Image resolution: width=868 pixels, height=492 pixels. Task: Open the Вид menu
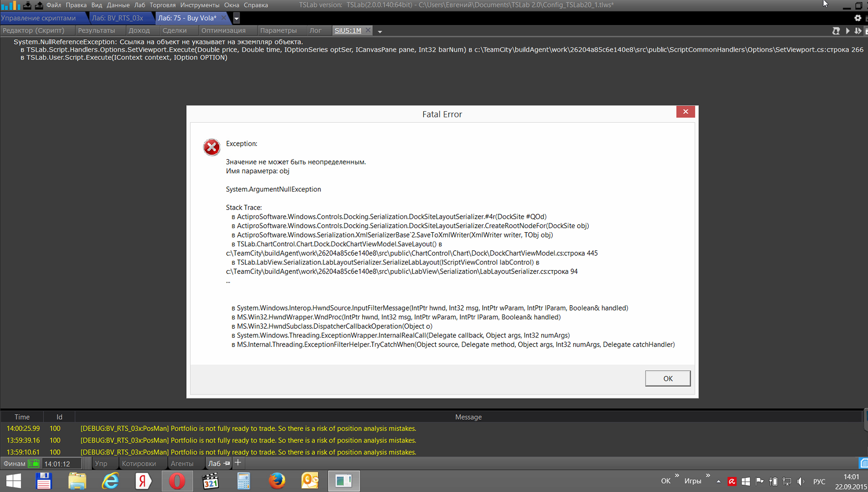pyautogui.click(x=97, y=5)
